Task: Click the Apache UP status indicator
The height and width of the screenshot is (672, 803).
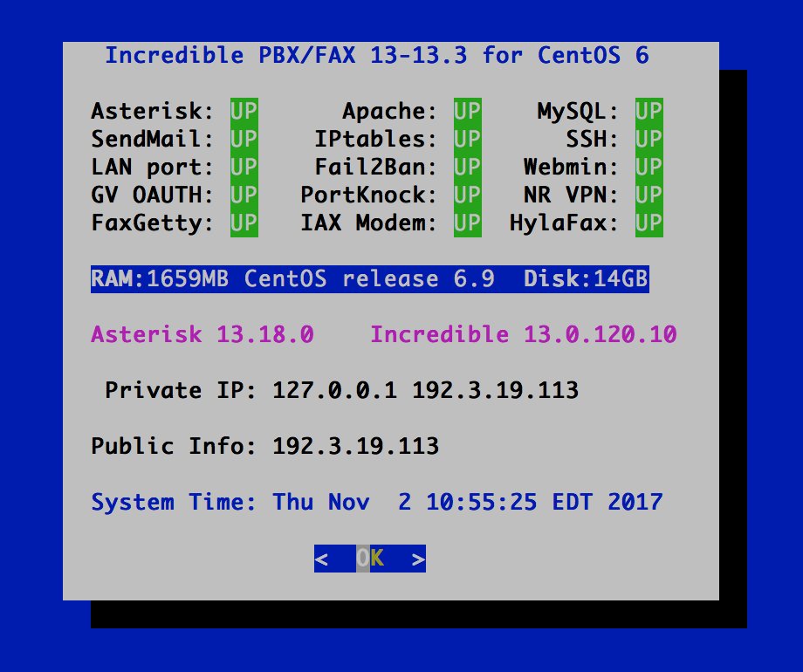Action: pyautogui.click(x=468, y=111)
